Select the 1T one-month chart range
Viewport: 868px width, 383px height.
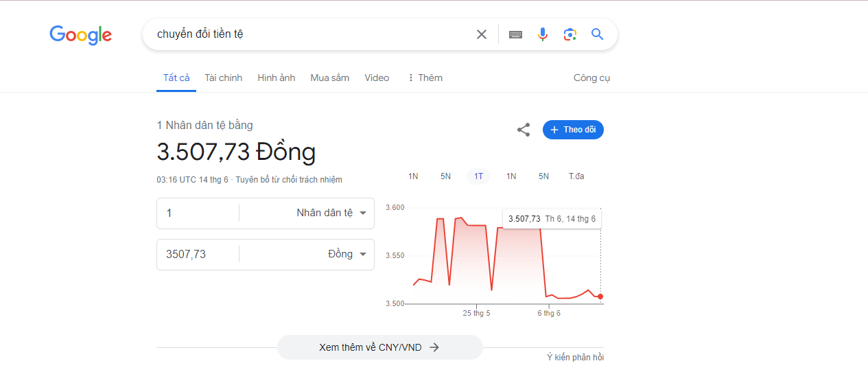478,176
